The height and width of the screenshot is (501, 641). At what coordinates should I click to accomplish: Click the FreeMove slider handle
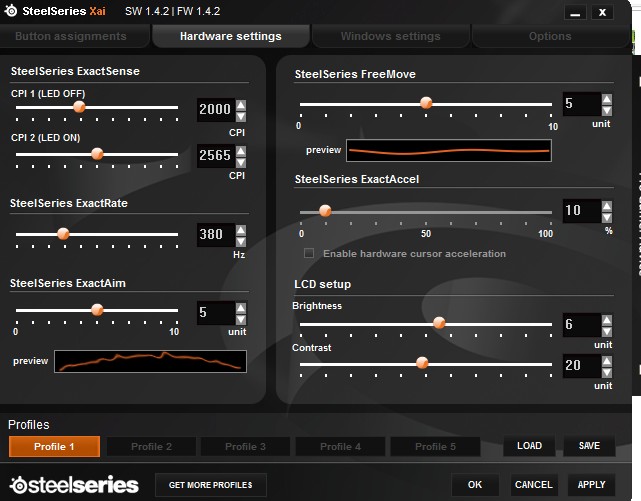(x=426, y=103)
